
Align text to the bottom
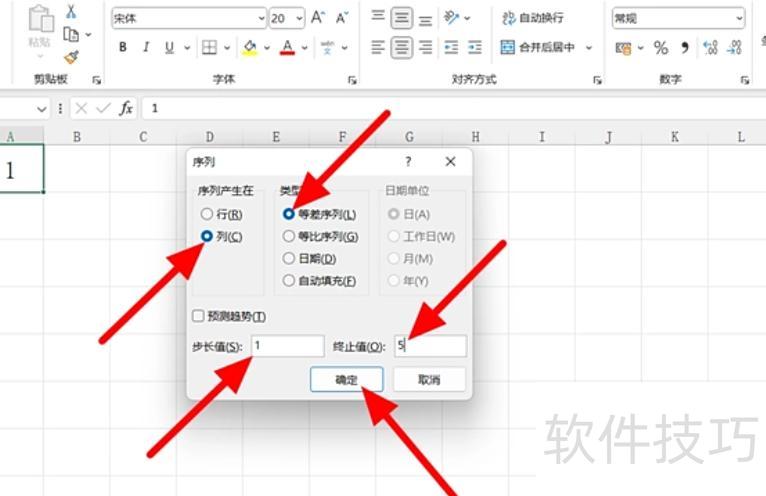point(426,20)
